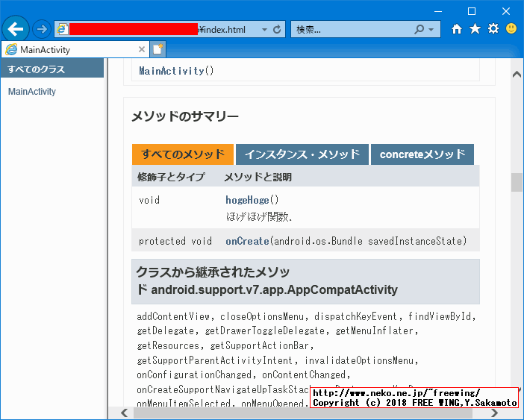Switch to the インスタンス・メソッド tab
This screenshot has height=420, width=524.
tap(302, 154)
